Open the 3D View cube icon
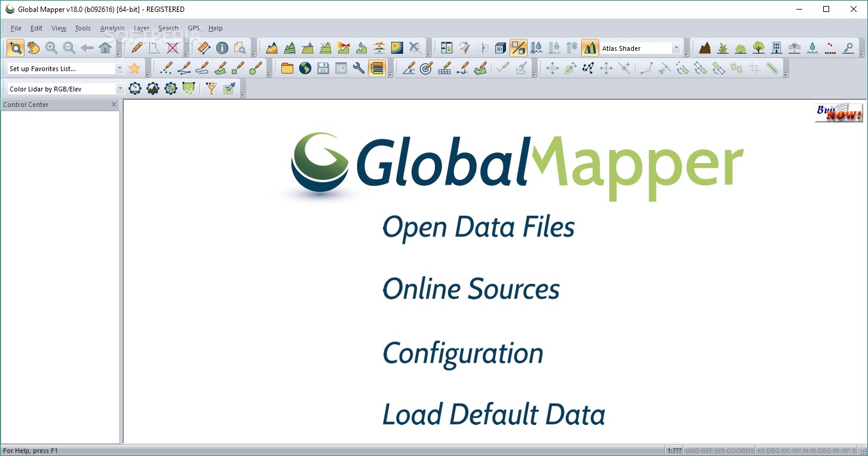 [x=501, y=48]
